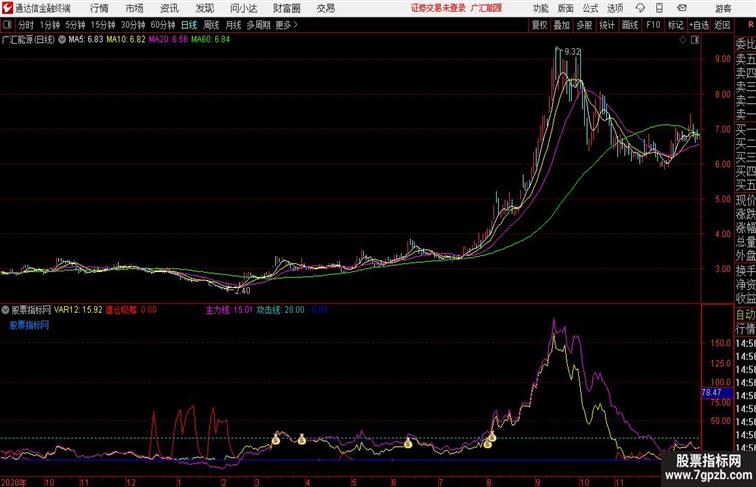Click the diamond icon at chart top right
The height and width of the screenshot is (487, 756).
(x=683, y=40)
